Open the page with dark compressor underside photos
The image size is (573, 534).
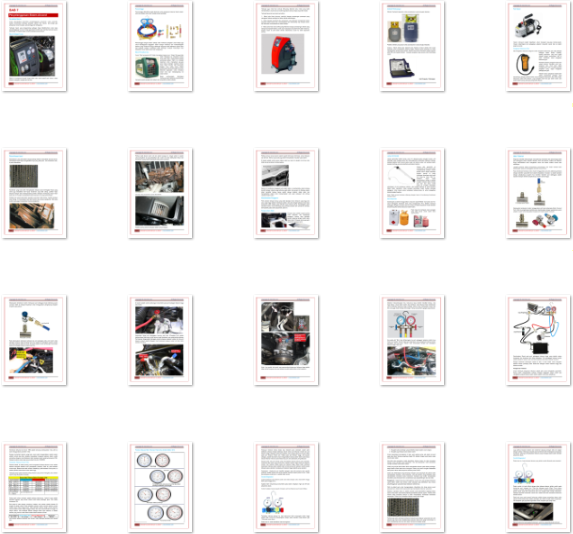click(286, 340)
